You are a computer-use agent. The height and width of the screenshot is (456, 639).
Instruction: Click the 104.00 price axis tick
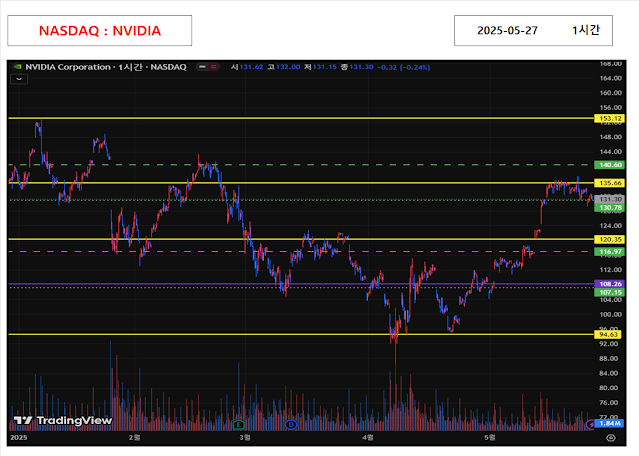point(610,300)
